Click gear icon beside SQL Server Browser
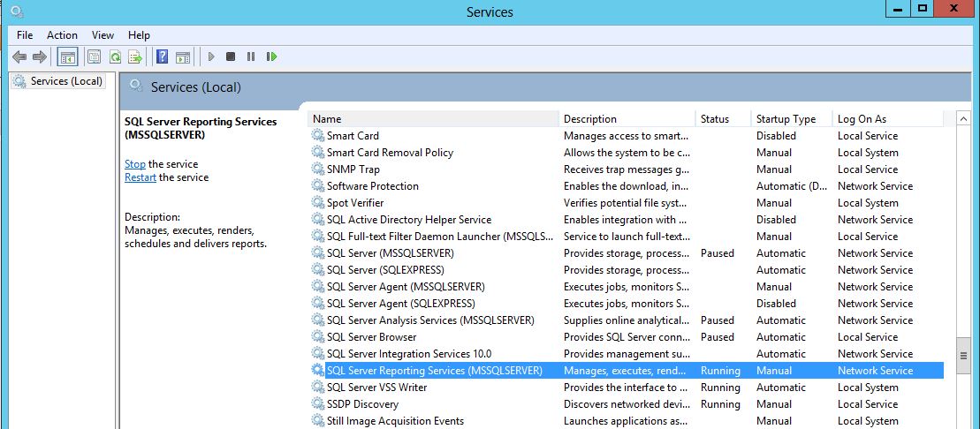This screenshot has height=429, width=980. (x=318, y=337)
